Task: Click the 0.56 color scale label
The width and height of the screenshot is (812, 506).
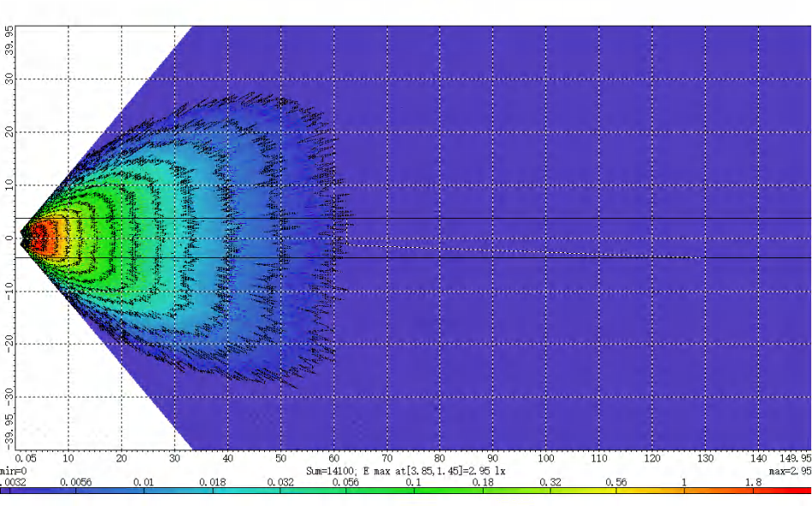Action: coord(617,482)
